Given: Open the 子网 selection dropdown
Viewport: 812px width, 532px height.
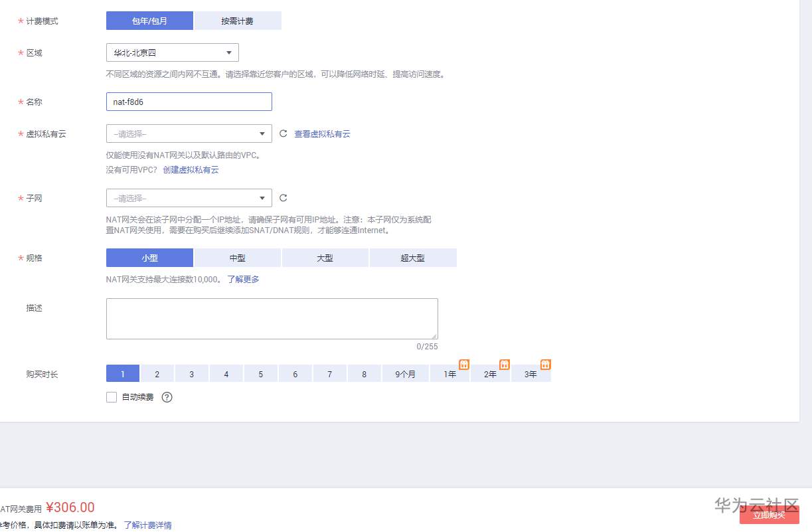Looking at the screenshot, I should pos(189,197).
